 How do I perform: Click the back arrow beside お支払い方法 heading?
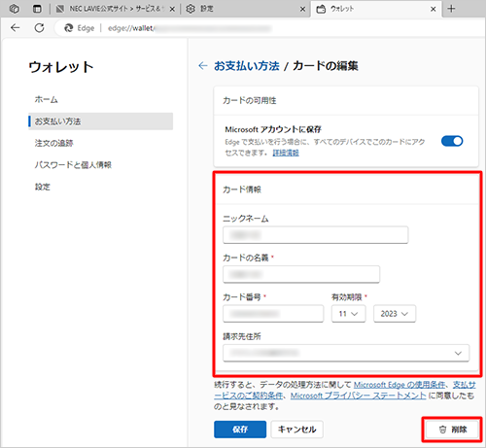click(x=203, y=66)
